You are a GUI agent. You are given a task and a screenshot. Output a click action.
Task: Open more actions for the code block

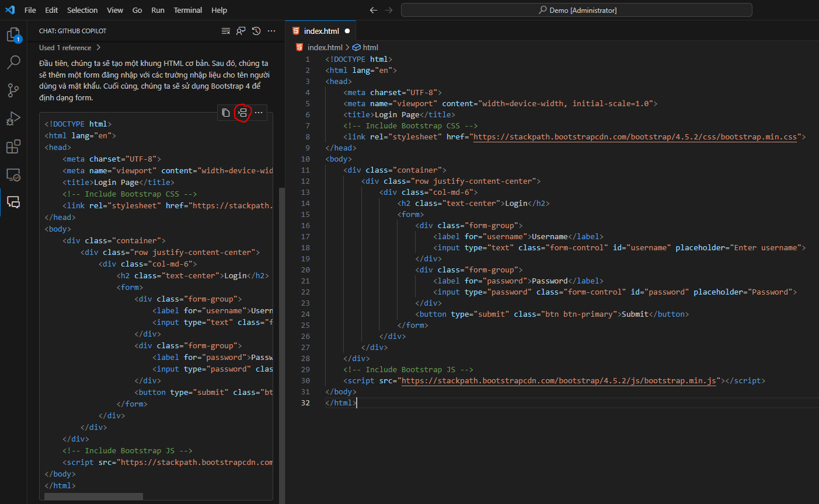click(259, 113)
